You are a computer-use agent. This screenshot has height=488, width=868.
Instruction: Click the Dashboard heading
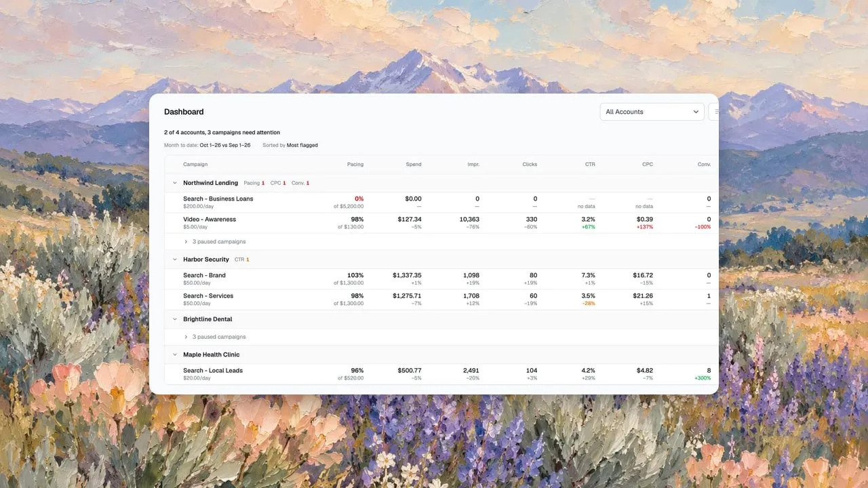click(184, 112)
